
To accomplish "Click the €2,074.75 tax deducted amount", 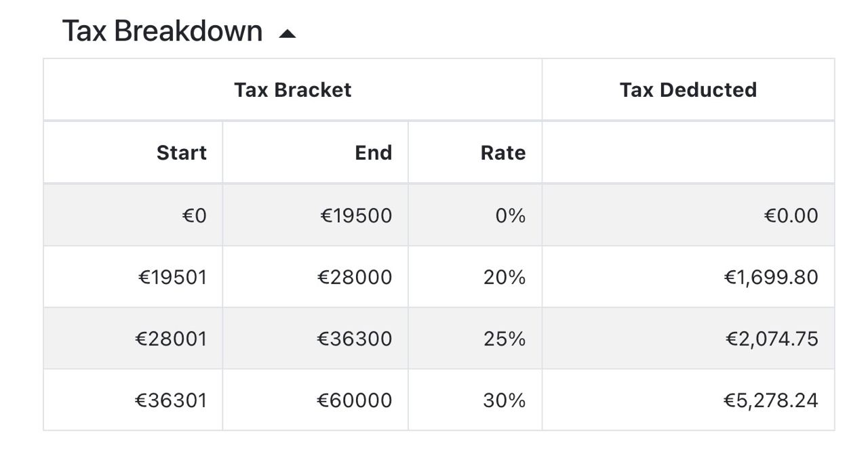I will coord(772,339).
